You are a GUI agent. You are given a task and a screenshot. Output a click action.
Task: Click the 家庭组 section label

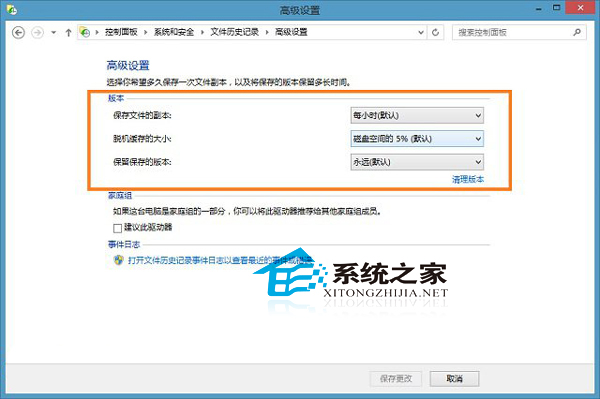[120, 195]
